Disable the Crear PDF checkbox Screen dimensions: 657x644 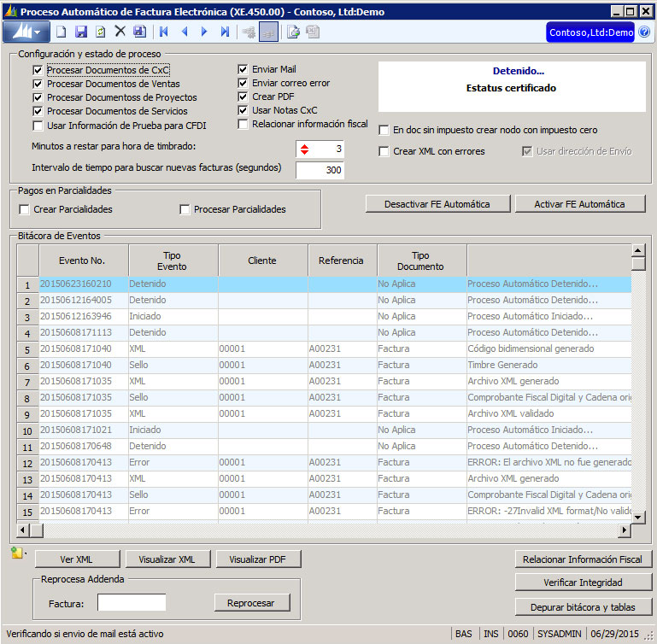tap(243, 97)
